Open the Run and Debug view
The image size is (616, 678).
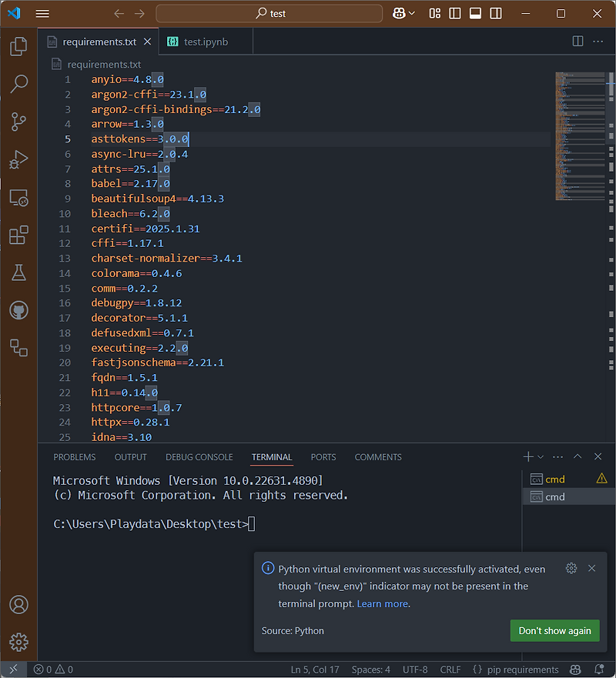[x=18, y=160]
